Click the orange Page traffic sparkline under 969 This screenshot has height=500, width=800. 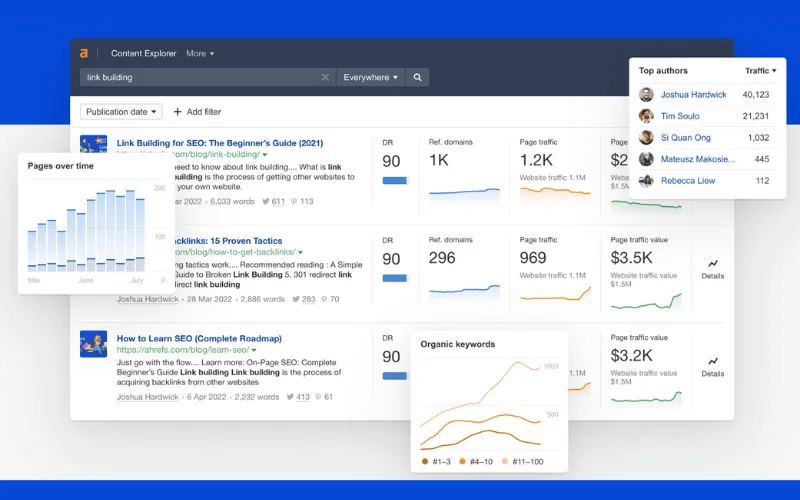tap(555, 294)
